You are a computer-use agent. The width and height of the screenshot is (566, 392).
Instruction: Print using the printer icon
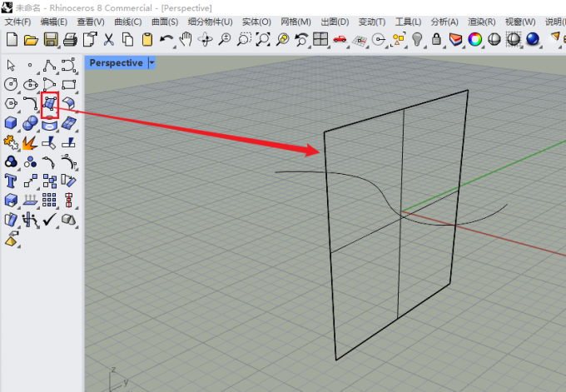click(x=70, y=39)
